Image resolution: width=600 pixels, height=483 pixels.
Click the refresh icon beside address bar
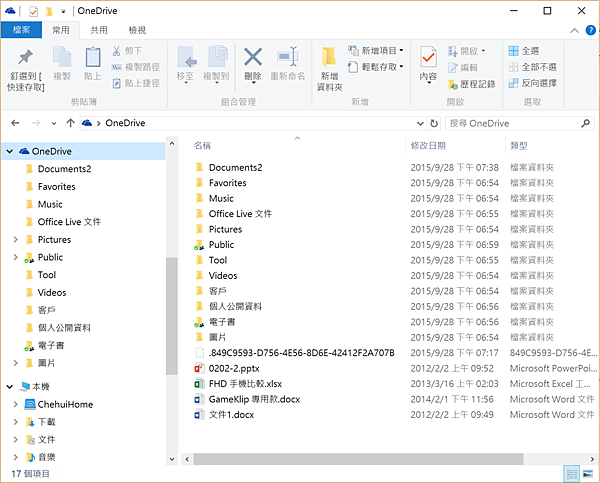tap(434, 123)
